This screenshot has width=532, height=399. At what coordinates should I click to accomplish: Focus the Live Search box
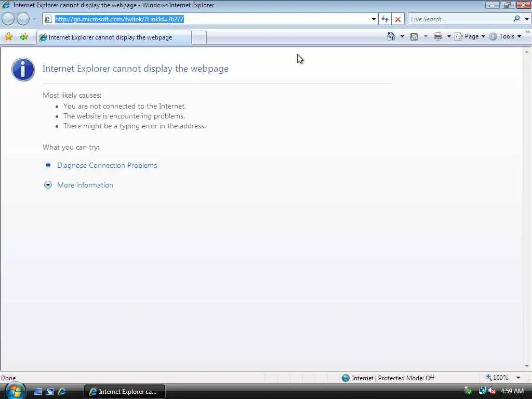click(x=459, y=19)
